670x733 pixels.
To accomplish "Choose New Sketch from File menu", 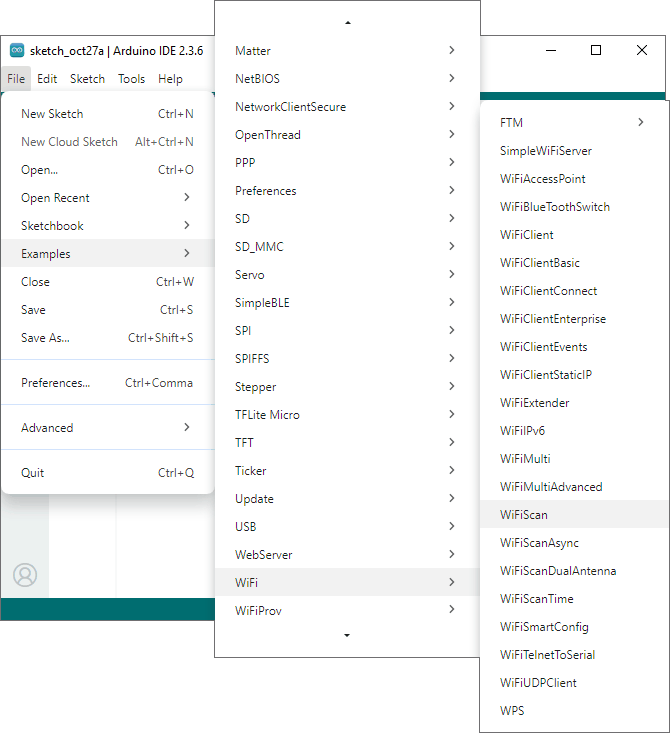I will click(x=107, y=114).
